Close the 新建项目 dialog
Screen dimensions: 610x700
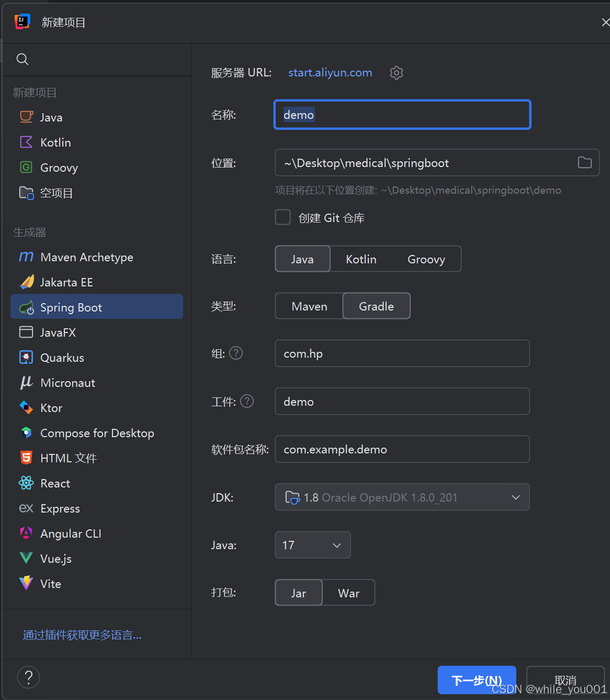click(x=605, y=22)
